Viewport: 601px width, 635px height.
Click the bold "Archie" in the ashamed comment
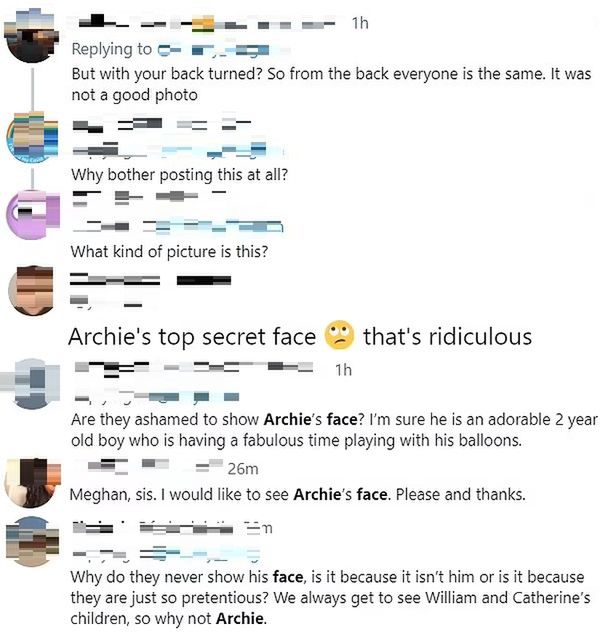(287, 420)
